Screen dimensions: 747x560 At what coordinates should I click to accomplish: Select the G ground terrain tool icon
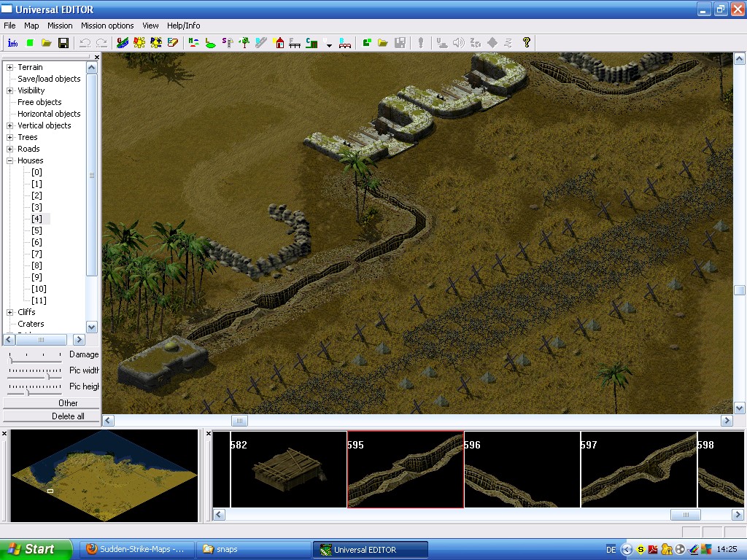click(x=123, y=43)
